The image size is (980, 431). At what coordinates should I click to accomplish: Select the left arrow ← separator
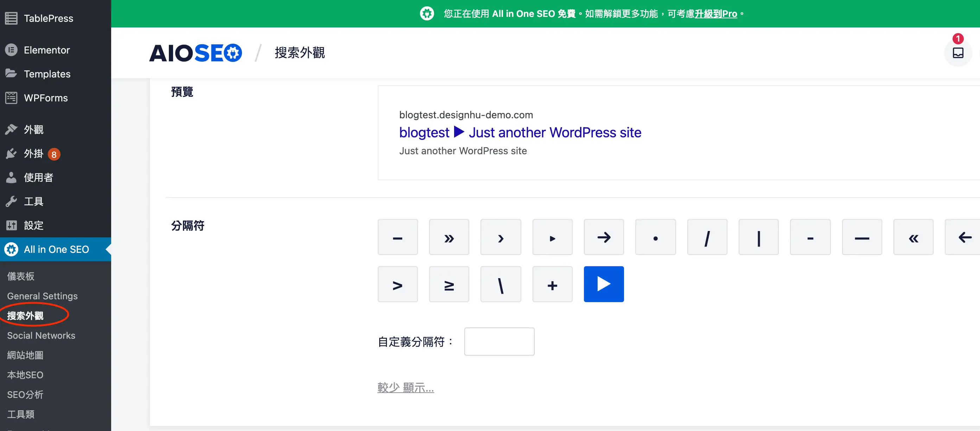[963, 237]
